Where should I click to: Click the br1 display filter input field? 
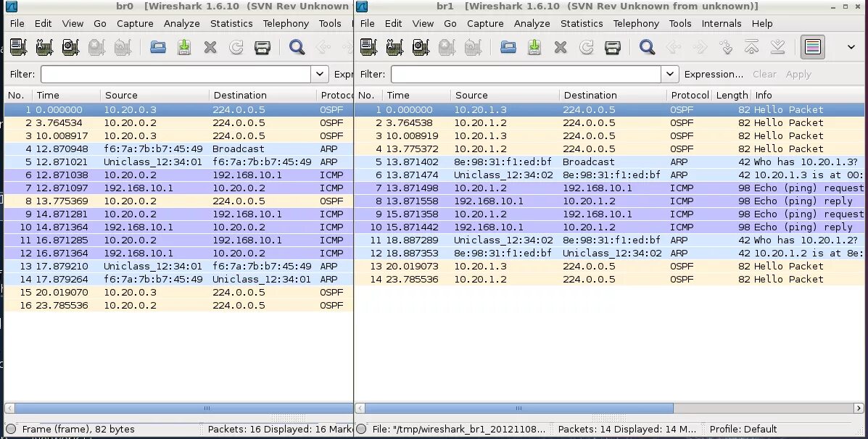[526, 74]
